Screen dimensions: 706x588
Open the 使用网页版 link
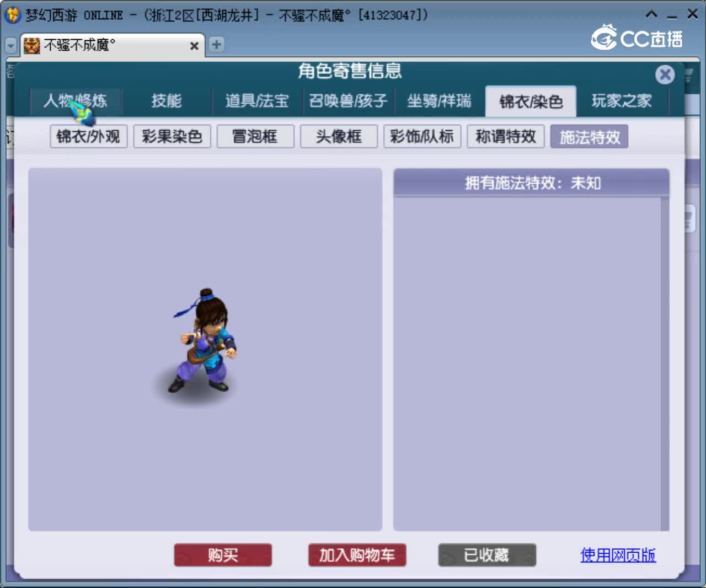pos(618,555)
